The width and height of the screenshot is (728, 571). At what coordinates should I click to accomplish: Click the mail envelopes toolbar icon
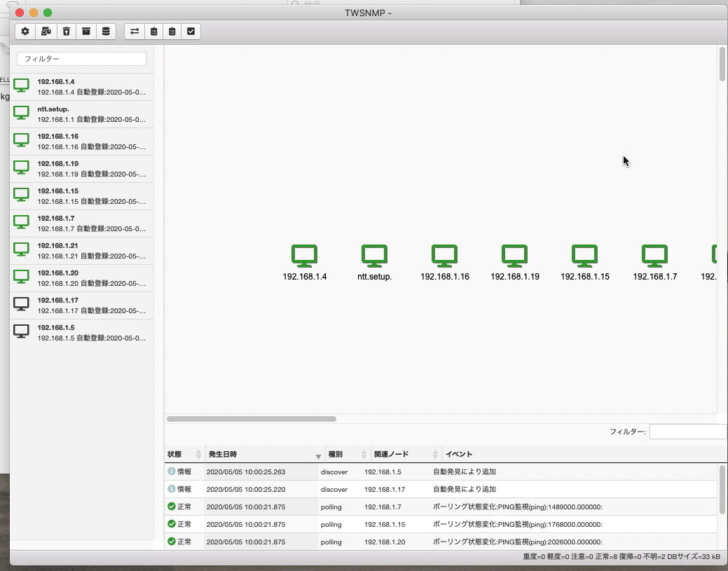coord(46,32)
